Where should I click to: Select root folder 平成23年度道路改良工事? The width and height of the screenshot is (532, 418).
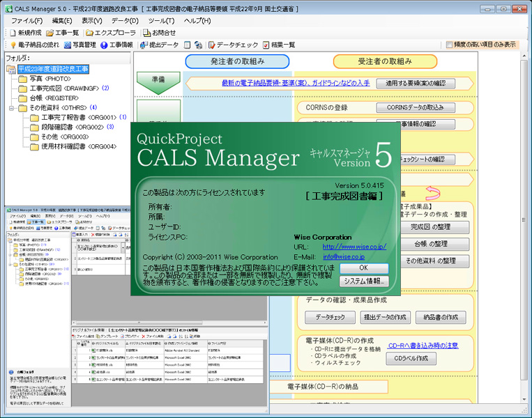(x=53, y=69)
